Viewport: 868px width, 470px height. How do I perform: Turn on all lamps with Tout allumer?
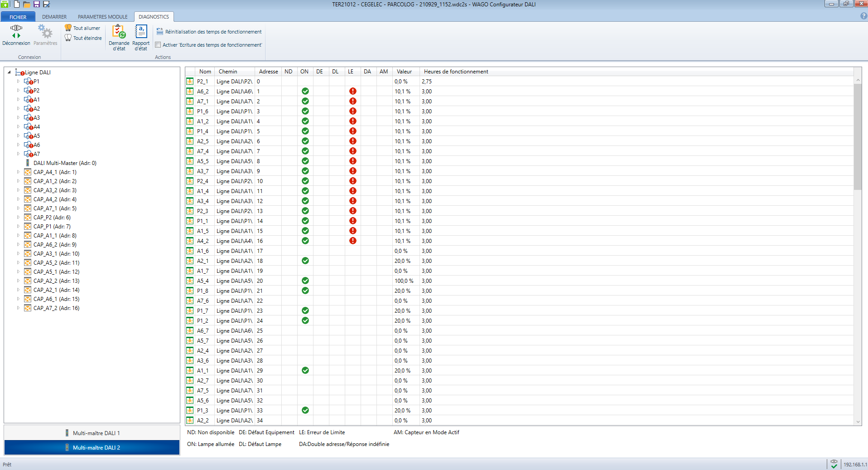82,28
